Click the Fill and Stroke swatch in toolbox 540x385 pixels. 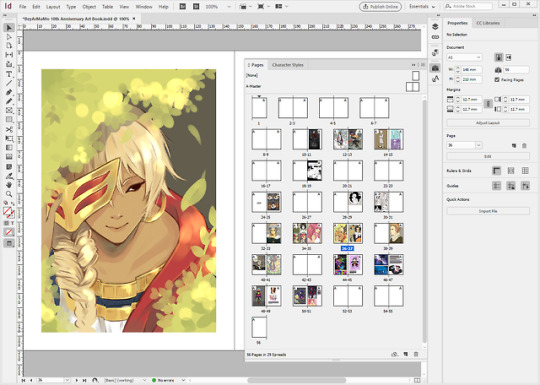9,212
